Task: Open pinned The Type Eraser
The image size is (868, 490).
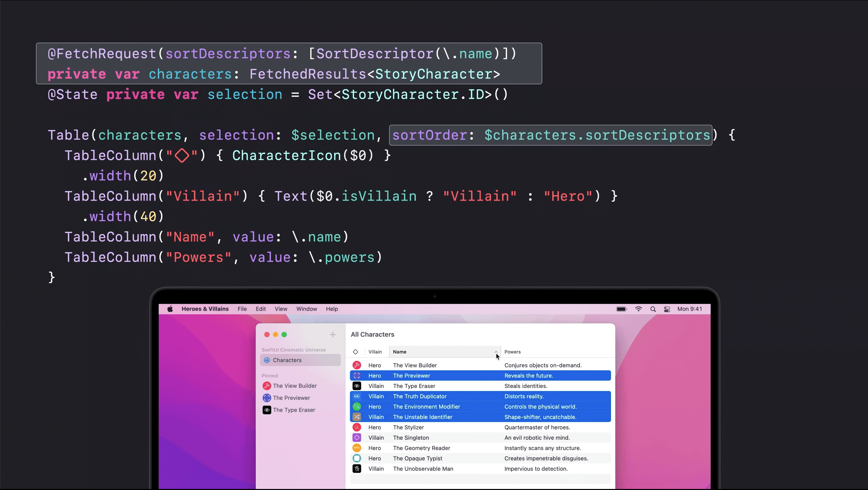Action: click(294, 410)
